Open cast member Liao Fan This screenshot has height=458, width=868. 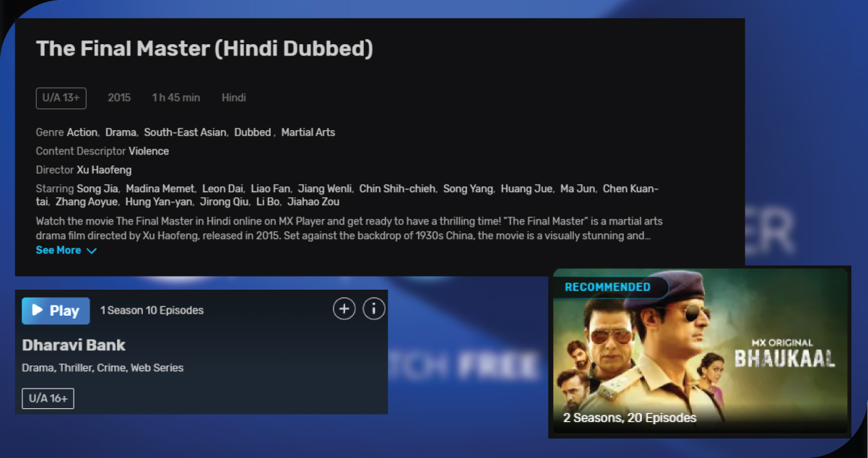(x=269, y=189)
